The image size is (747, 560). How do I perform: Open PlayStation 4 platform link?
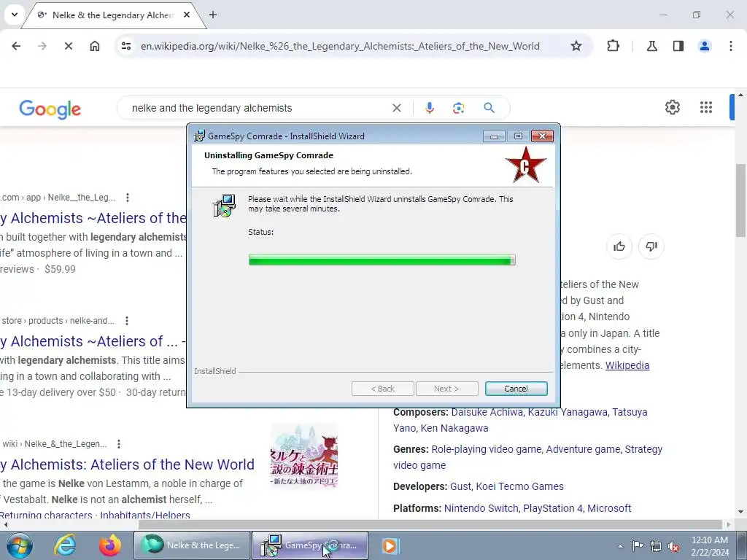pos(553,508)
